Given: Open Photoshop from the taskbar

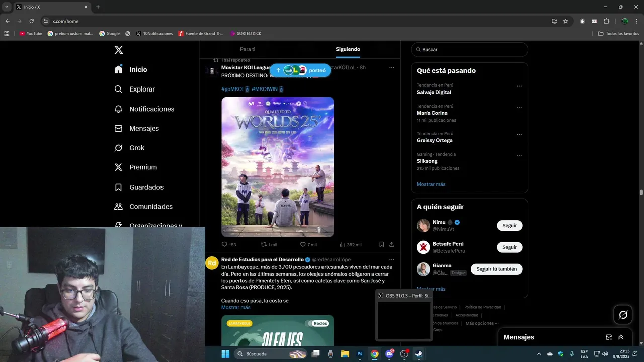Looking at the screenshot, I should coord(360,354).
